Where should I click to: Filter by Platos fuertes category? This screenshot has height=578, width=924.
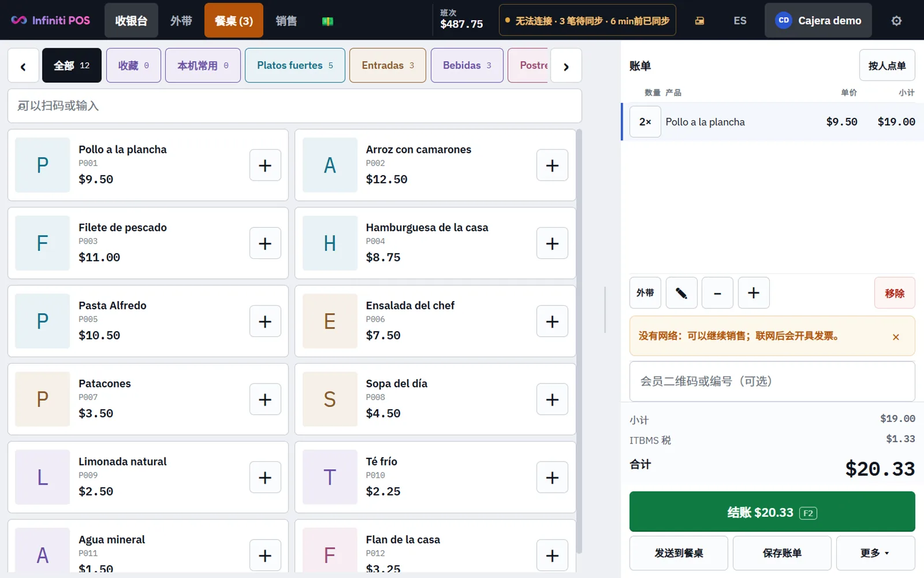295,65
